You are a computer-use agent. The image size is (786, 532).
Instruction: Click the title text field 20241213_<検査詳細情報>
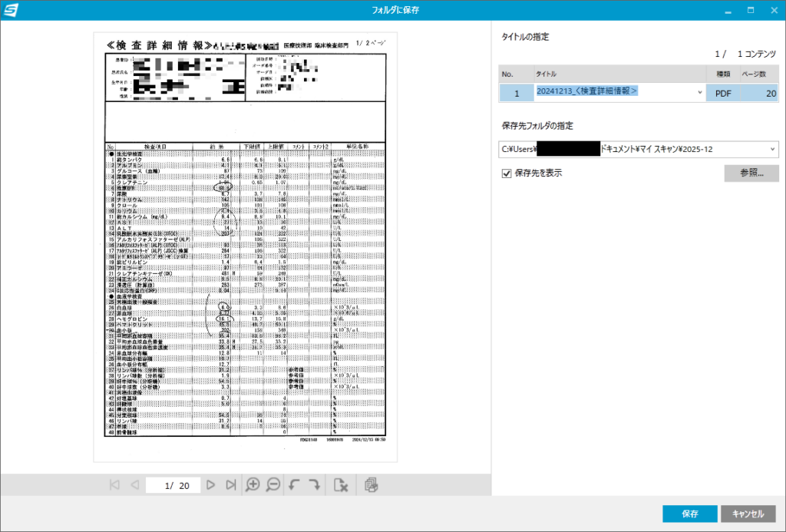coord(614,92)
